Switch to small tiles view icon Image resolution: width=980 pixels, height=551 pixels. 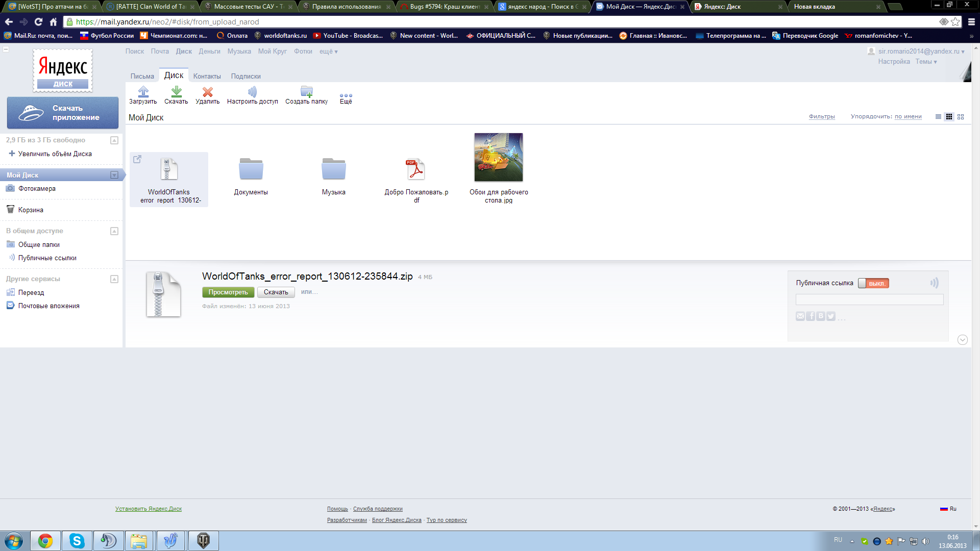(x=949, y=117)
